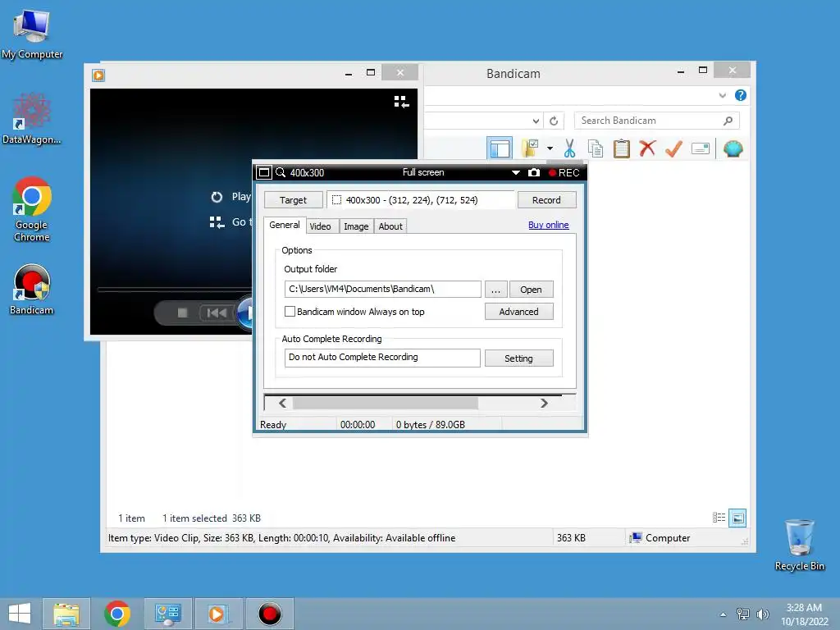Click the Cut scissors icon
The height and width of the screenshot is (630, 840).
click(x=569, y=148)
